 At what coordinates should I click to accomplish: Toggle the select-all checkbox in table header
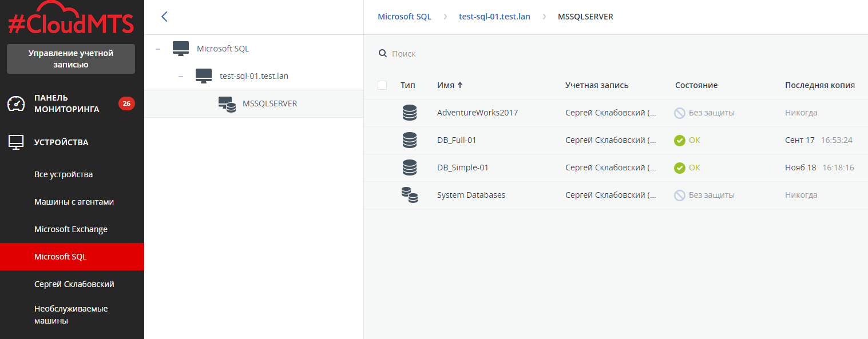382,85
